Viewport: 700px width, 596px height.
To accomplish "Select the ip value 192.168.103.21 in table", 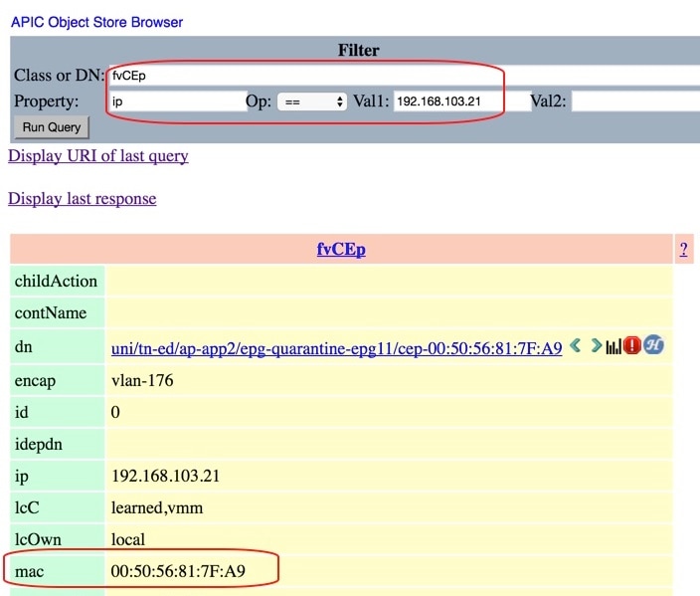I will point(166,476).
